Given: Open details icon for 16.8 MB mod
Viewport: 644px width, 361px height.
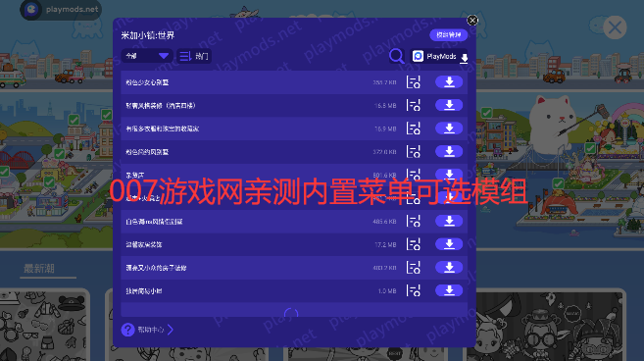Looking at the screenshot, I should (414, 105).
